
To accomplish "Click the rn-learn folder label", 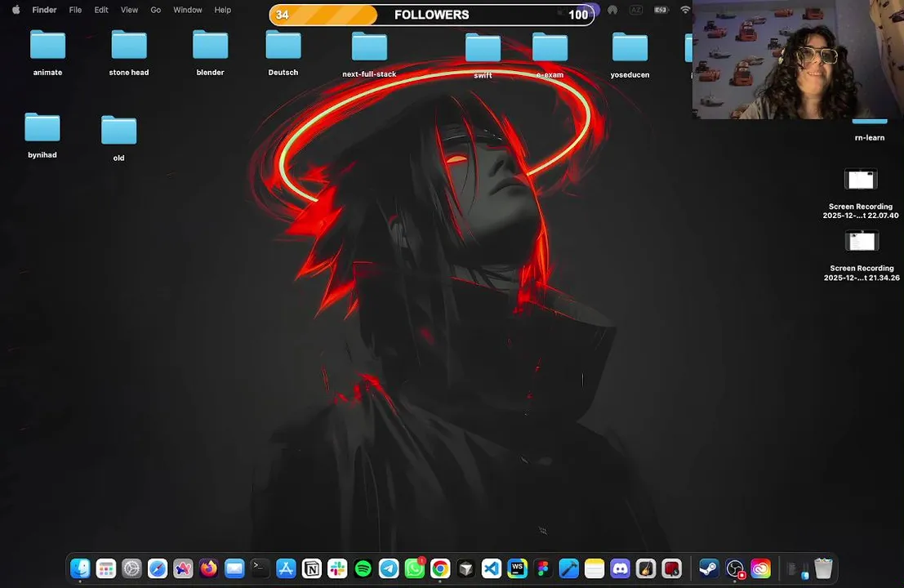I will [870, 138].
